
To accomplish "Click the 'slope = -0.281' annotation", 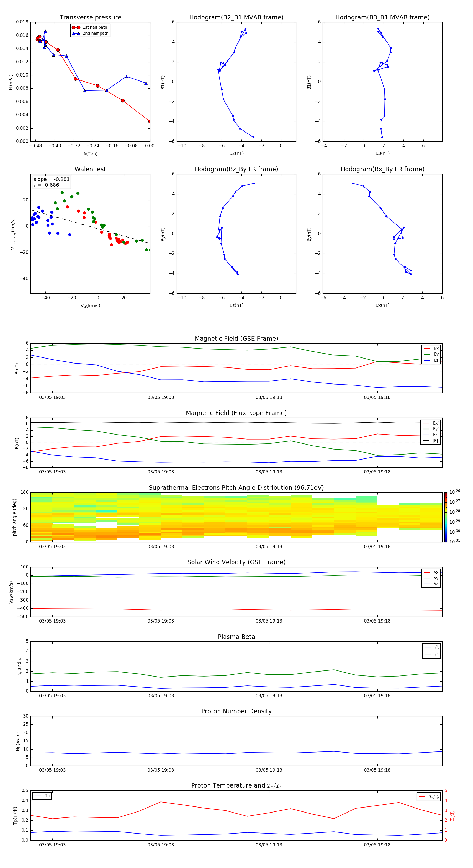I will coord(52,179).
